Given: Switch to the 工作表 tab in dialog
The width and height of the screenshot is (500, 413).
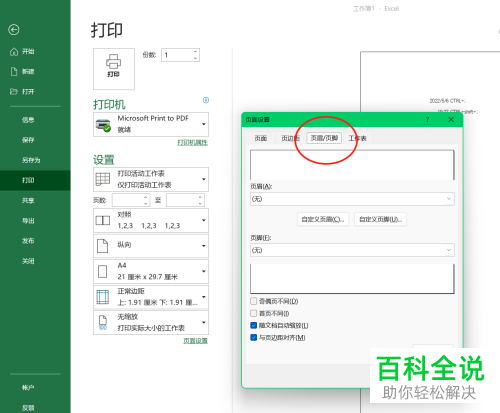Looking at the screenshot, I should [357, 138].
